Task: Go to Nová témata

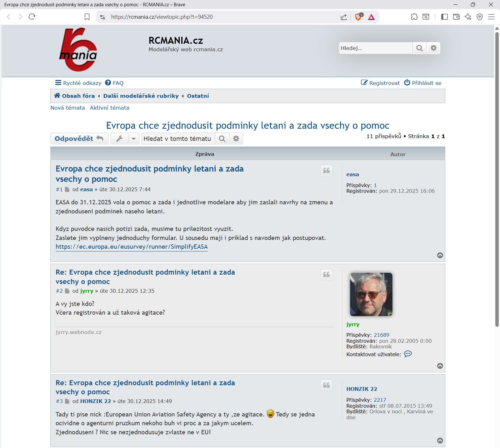Action: (68, 108)
